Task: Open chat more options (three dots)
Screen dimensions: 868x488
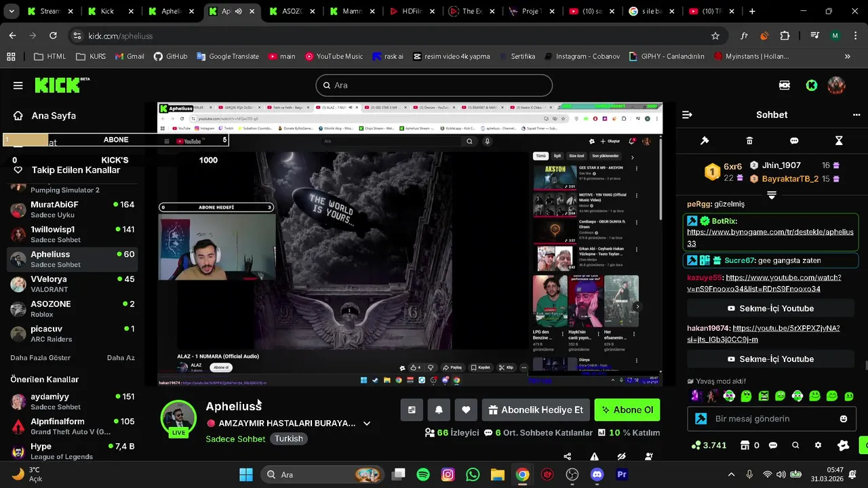Action: (856, 115)
